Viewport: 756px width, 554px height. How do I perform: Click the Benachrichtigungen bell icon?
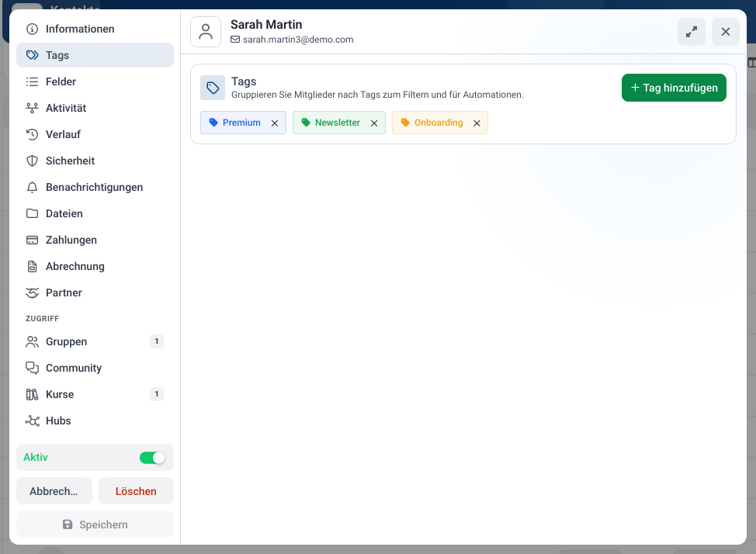33,187
